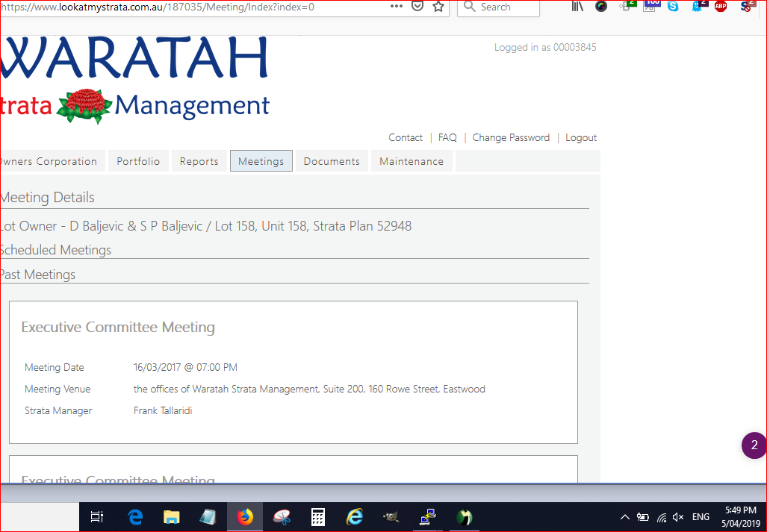This screenshot has height=532, width=767.
Task: Open File Explorer from taskbar
Action: (x=171, y=517)
